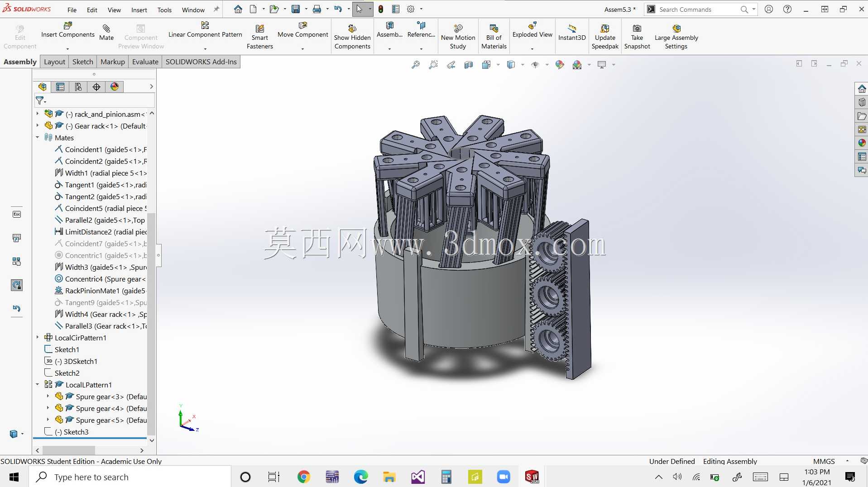Click the Section View icon
The width and height of the screenshot is (868, 487).
click(x=469, y=65)
